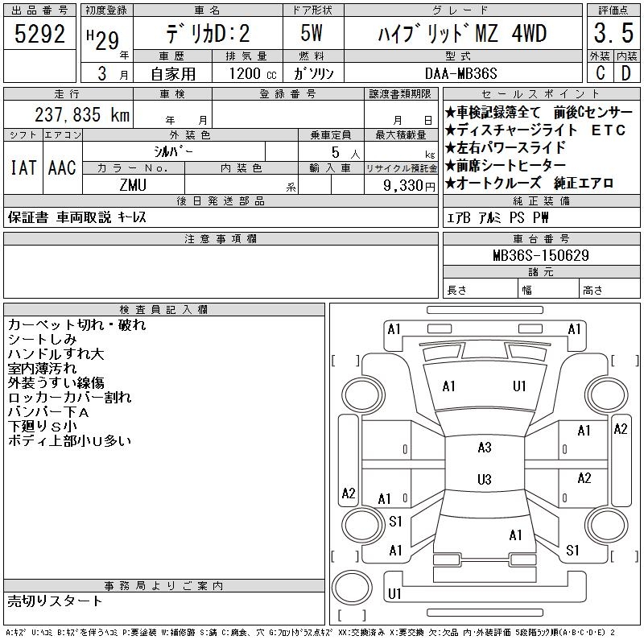Viewport: 644px width, 644px height.
Task: Click the model code DAA-MB36S
Action: tap(462, 73)
